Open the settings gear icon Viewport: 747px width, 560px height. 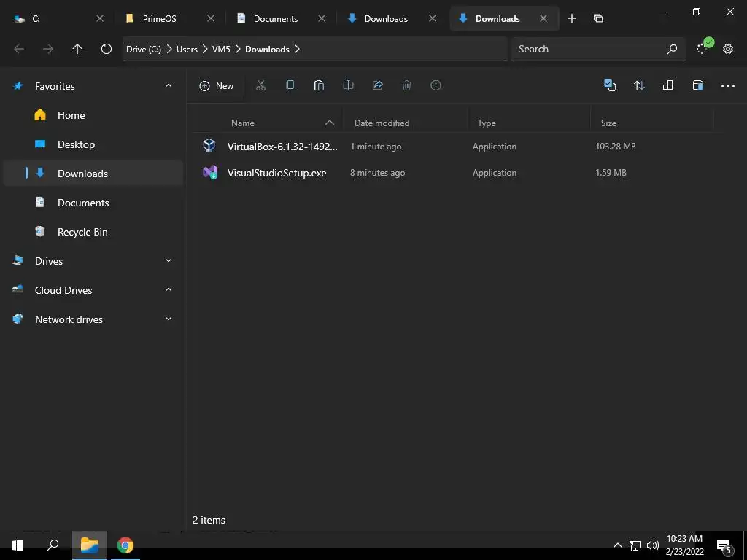tap(728, 49)
